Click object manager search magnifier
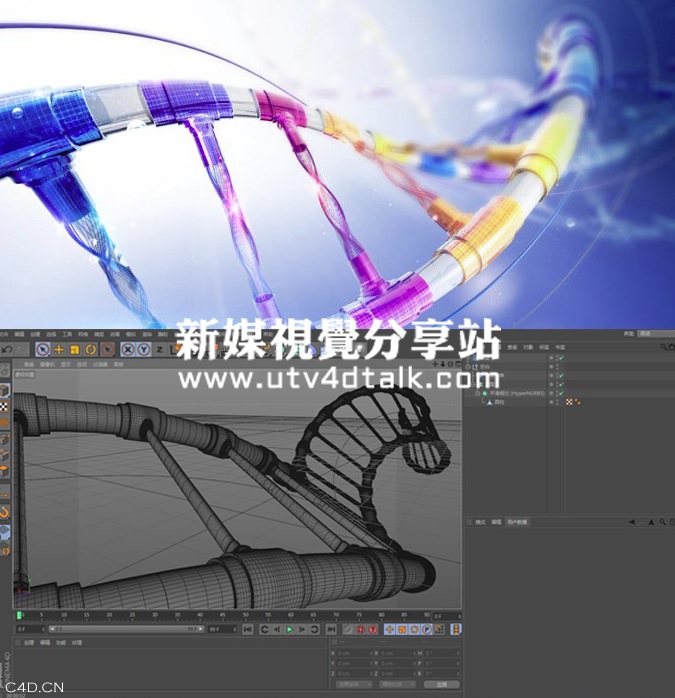The width and height of the screenshot is (675, 698). (664, 347)
